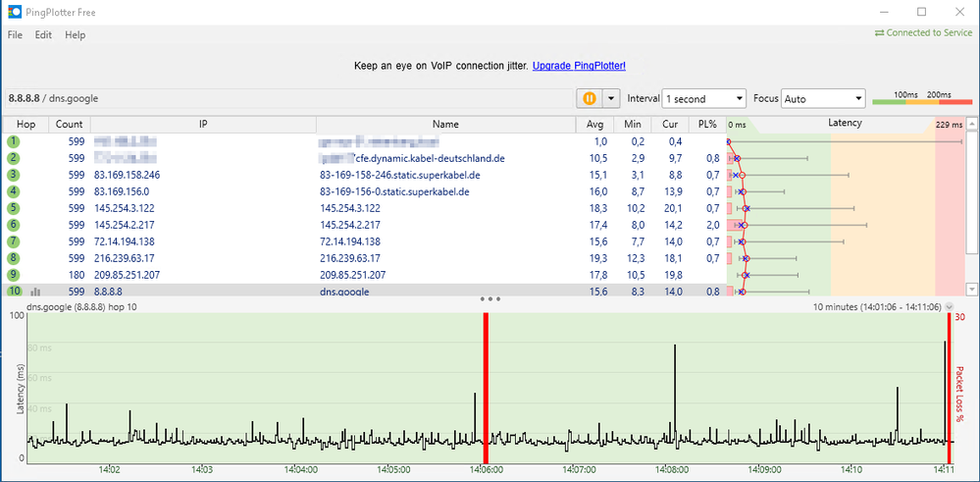Click the Connected to Service status
Viewport: 980px width, 482px height.
(x=924, y=32)
